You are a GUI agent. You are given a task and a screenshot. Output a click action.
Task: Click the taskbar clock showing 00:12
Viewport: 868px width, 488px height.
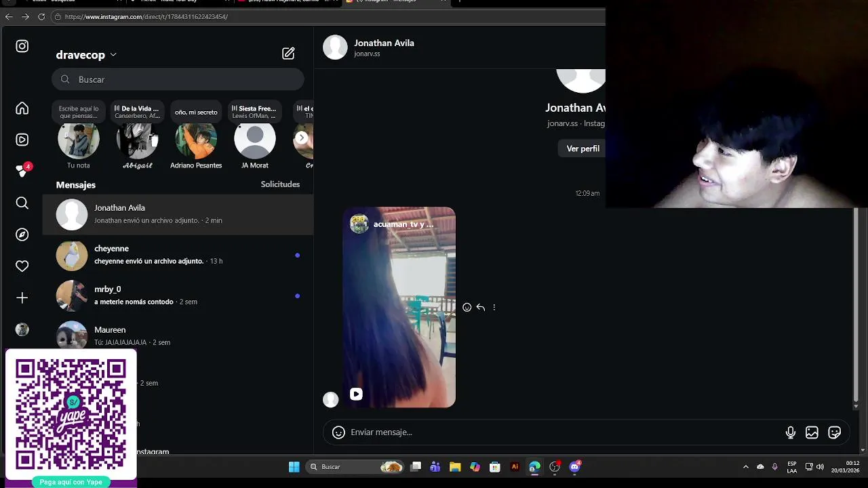[846, 467]
